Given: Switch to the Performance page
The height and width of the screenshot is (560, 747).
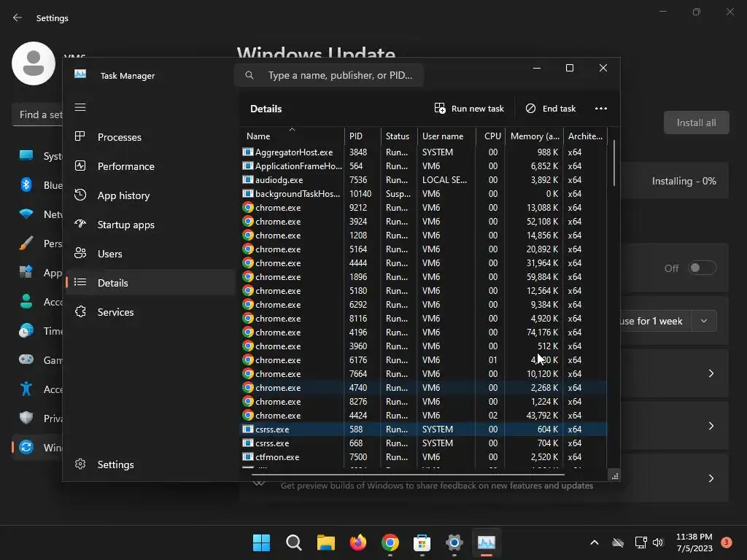Looking at the screenshot, I should 150,166.
